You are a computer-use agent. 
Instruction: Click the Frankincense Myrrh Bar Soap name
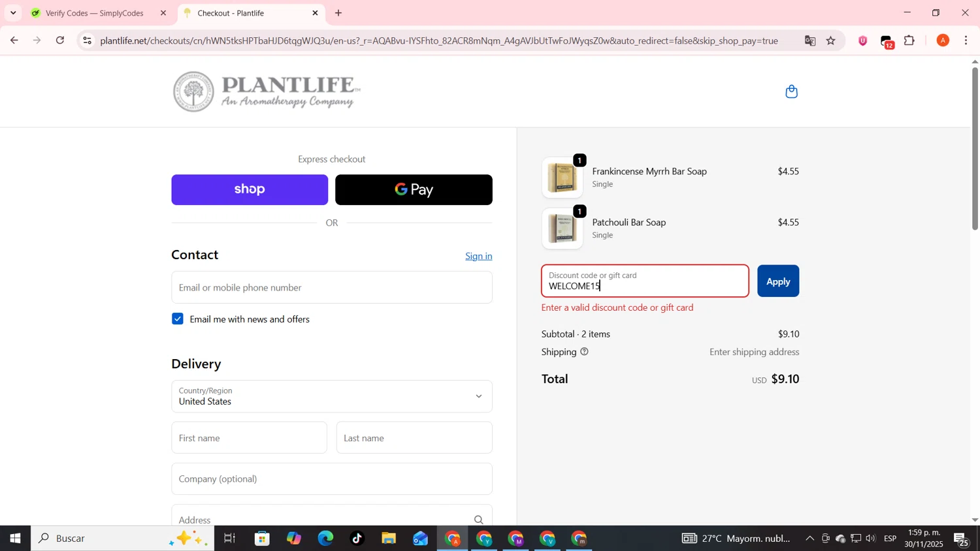point(649,172)
